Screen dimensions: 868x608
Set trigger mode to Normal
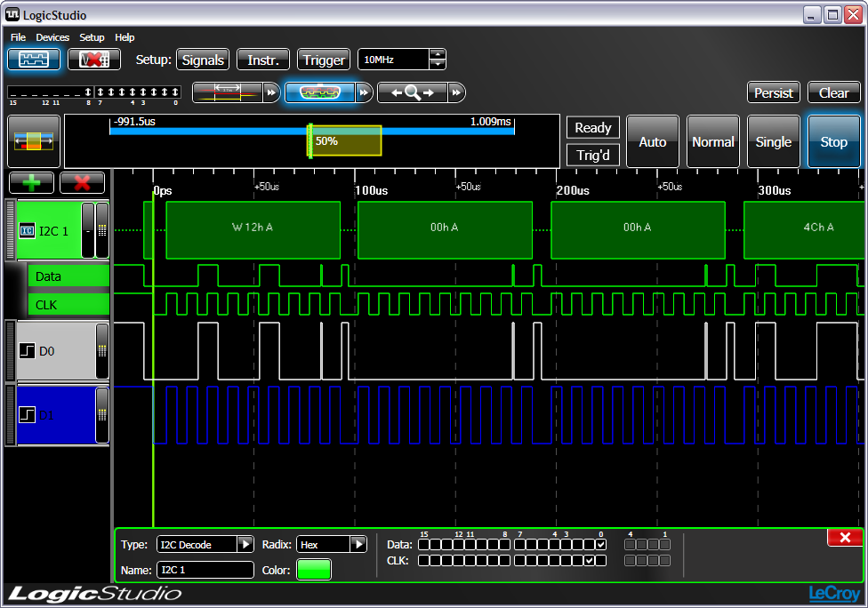coord(713,141)
